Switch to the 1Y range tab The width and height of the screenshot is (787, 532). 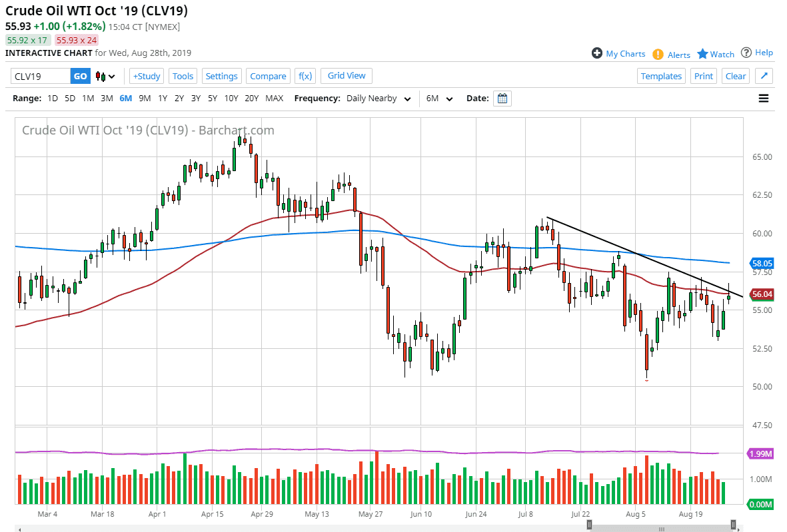[163, 98]
